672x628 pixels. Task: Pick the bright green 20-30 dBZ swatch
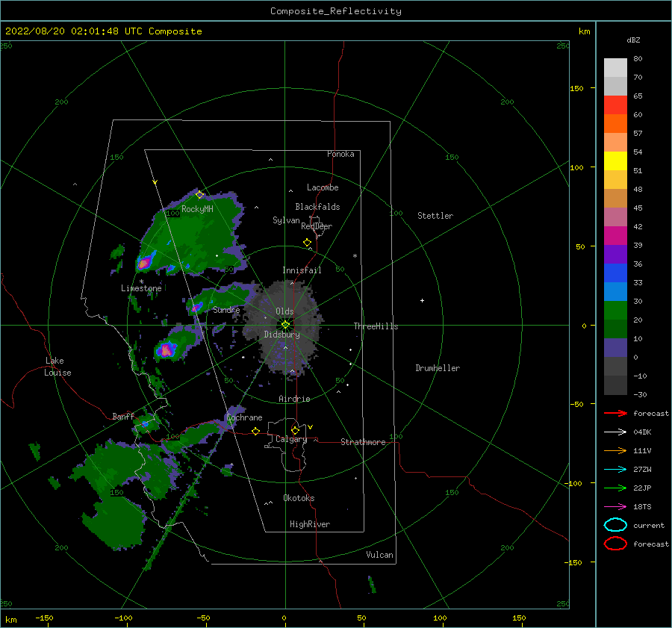point(615,311)
